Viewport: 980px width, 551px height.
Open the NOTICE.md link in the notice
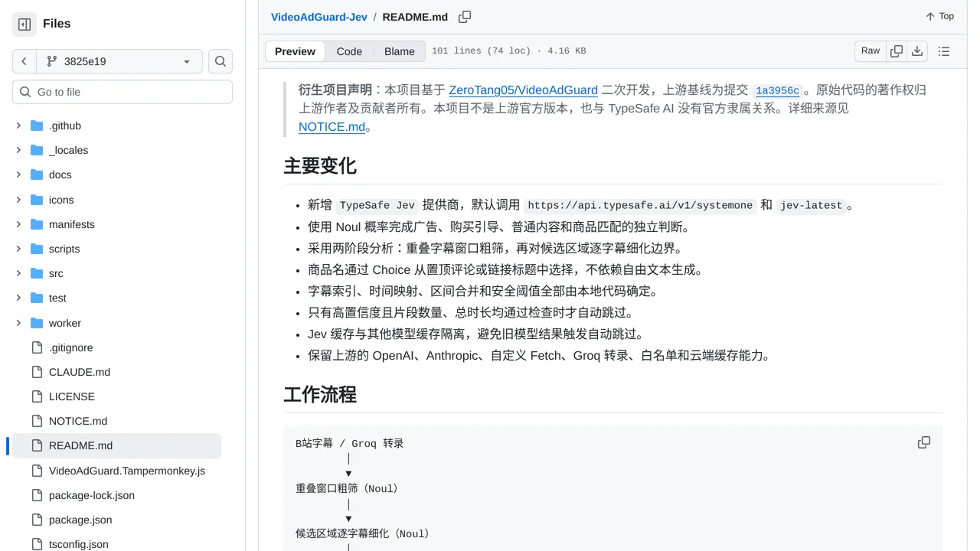click(x=332, y=126)
